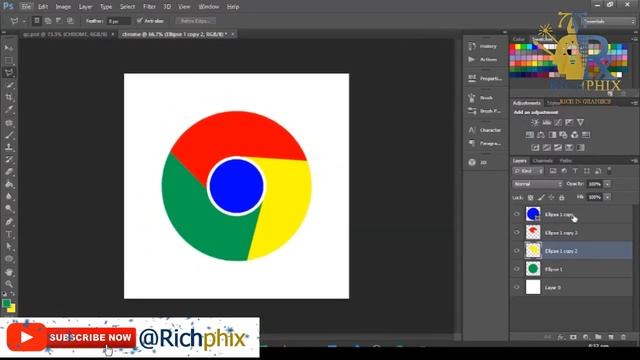Select the Clone Stamp tool

point(9,147)
